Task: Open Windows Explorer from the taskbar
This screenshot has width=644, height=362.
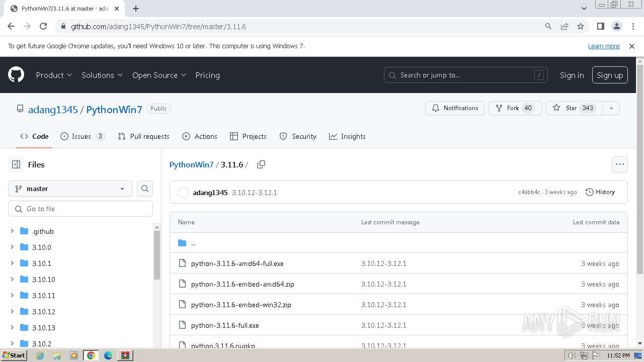Action: (x=57, y=355)
